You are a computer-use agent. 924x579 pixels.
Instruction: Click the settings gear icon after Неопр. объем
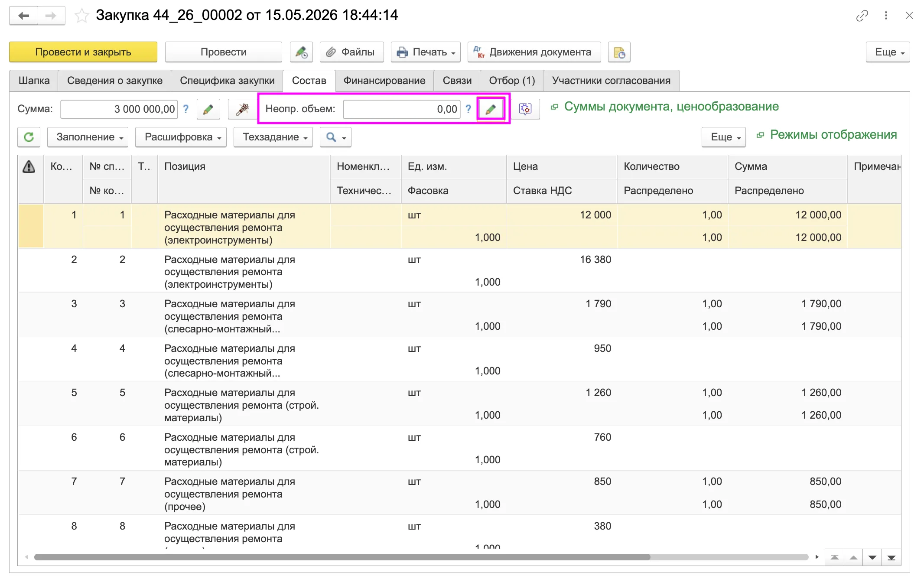[x=525, y=109]
